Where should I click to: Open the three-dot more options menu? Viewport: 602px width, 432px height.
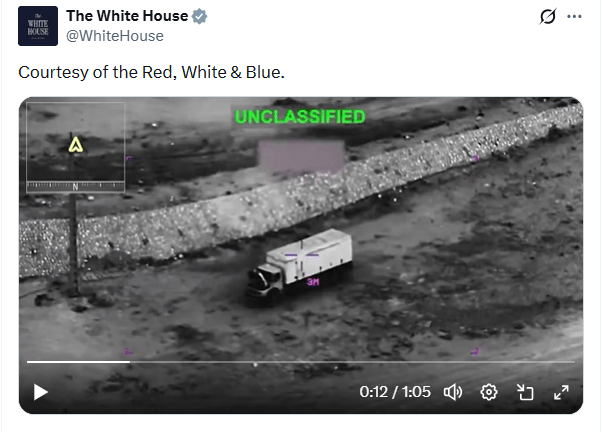574,17
